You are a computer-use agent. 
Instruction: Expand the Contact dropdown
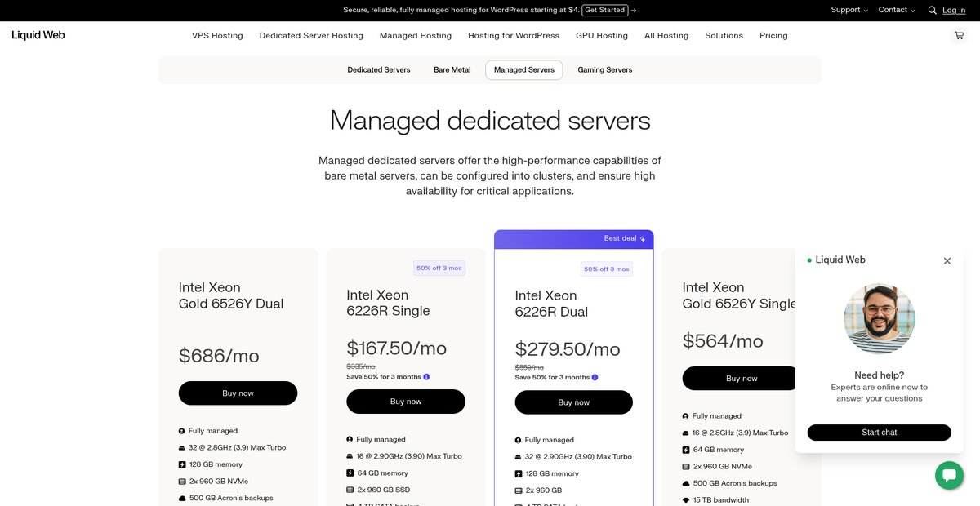897,10
